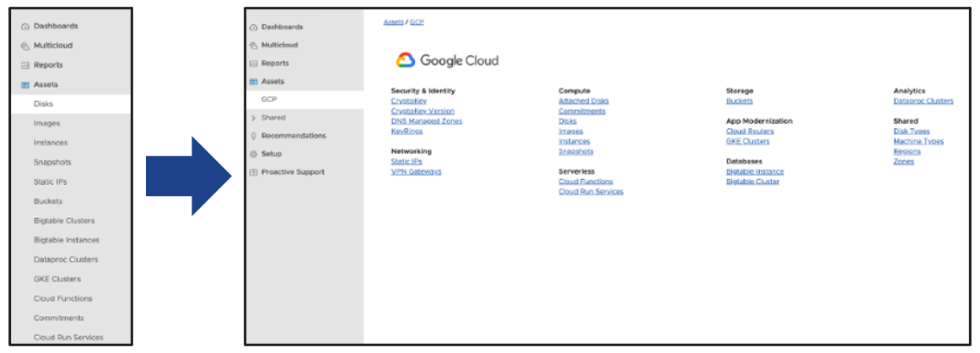This screenshot has height=353, width=980.
Task: Click Assets icon in left old menu panel
Action: pyautogui.click(x=25, y=84)
